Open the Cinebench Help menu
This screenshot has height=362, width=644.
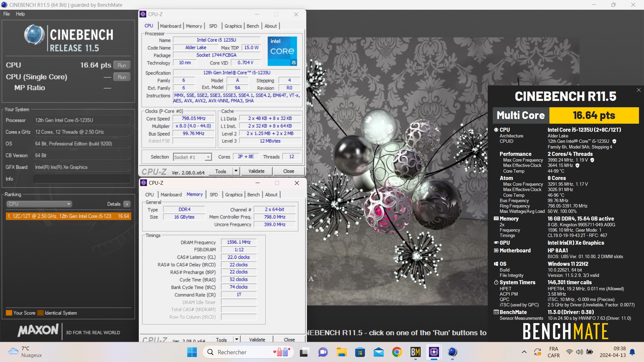click(20, 14)
